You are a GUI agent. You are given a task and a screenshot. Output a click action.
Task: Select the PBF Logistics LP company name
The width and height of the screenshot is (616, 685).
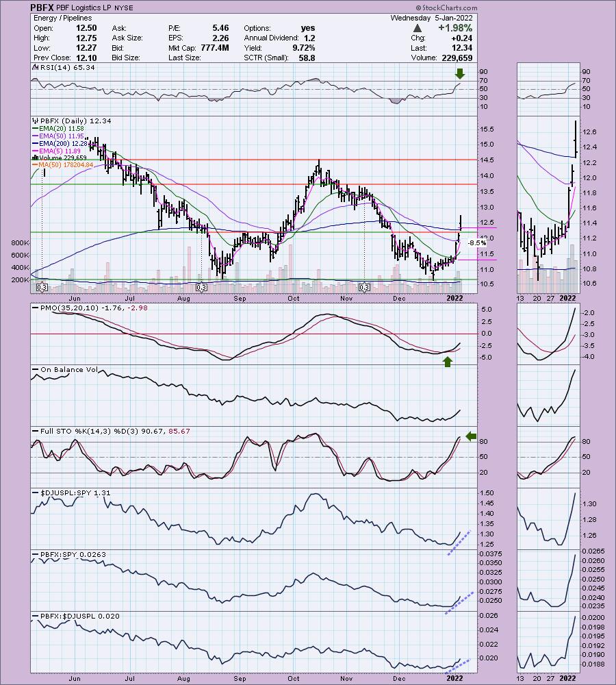[x=84, y=8]
